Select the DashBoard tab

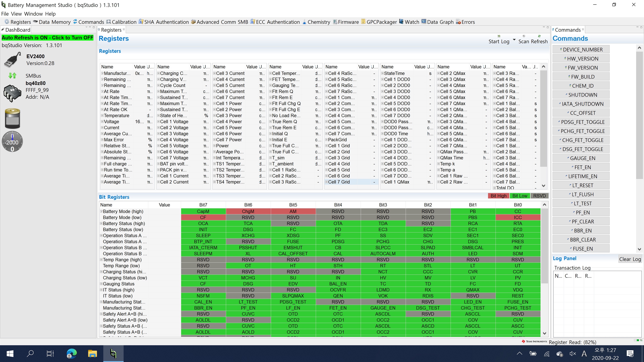click(x=16, y=30)
